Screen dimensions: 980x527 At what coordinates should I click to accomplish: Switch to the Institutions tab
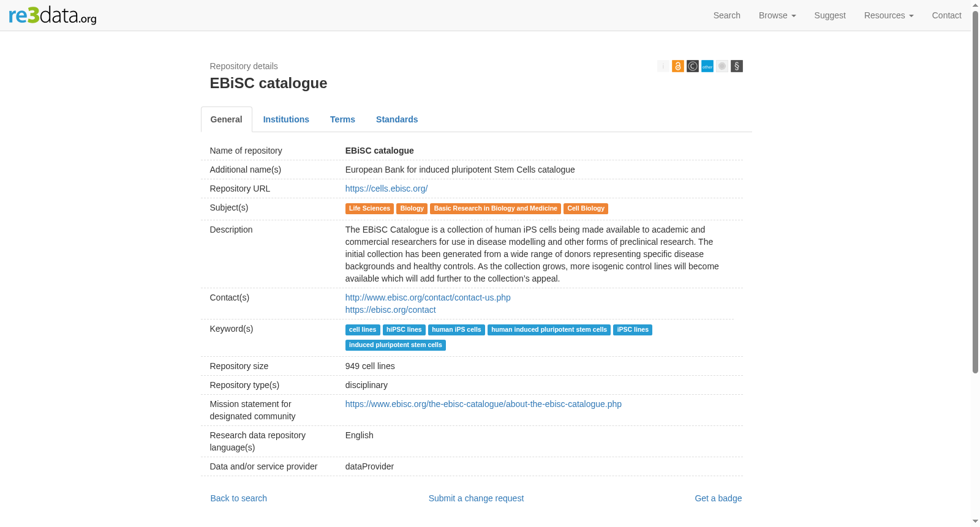(286, 119)
